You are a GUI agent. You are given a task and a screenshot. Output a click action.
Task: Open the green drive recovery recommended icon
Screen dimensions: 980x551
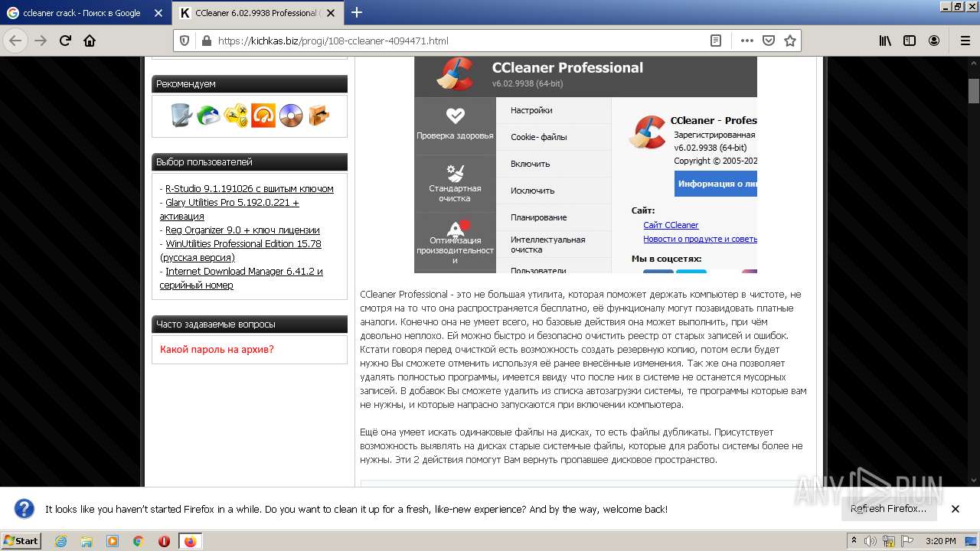[208, 116]
